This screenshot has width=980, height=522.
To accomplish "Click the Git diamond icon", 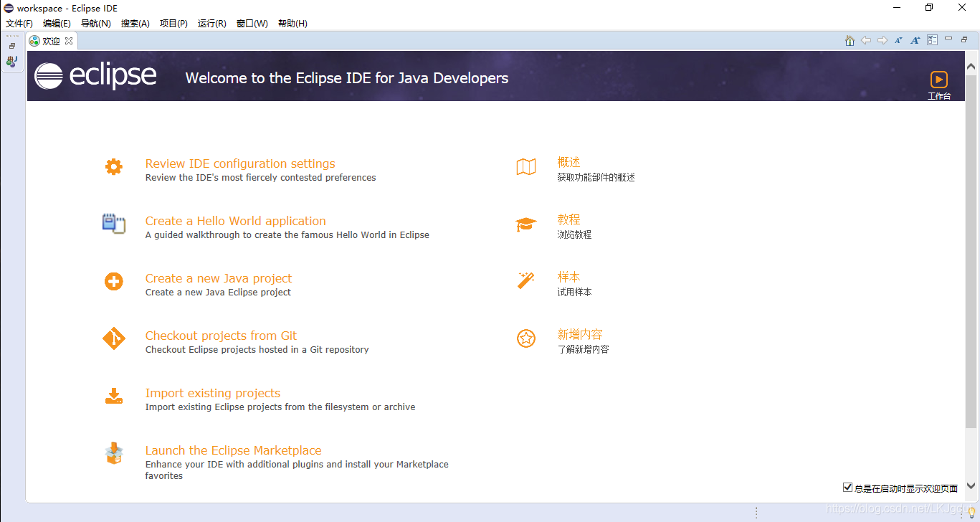I will tap(113, 338).
